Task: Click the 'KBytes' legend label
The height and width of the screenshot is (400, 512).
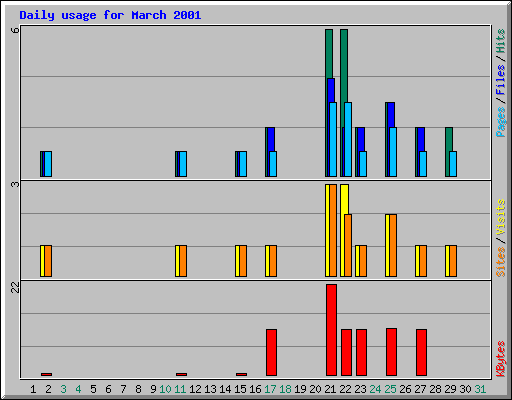Action: pos(501,359)
